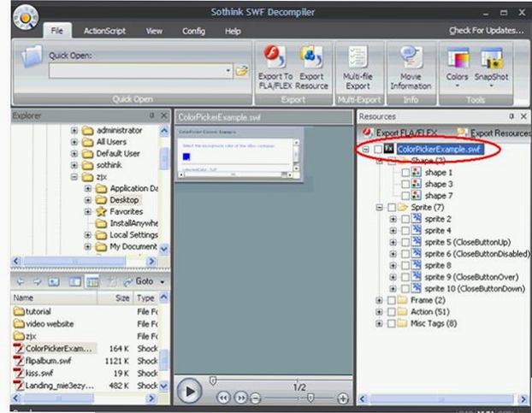
Task: Select flipalbum.swf in file list
Action: [48, 361]
